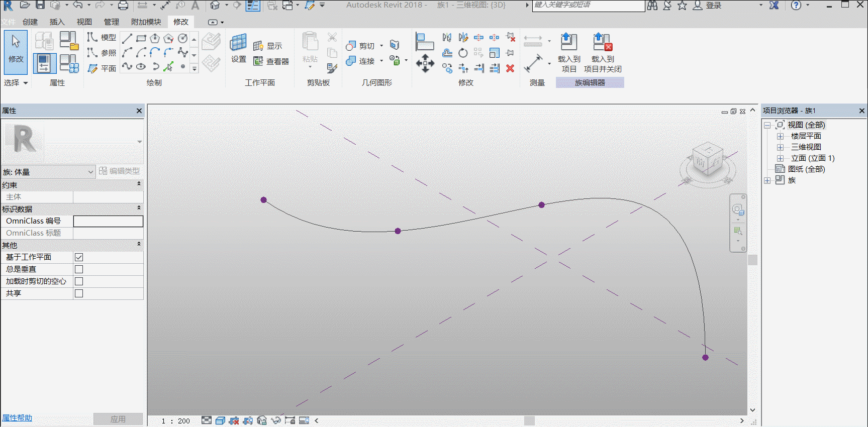Toggle Show work plane (显示)
Image resolution: width=868 pixels, height=427 pixels.
267,46
